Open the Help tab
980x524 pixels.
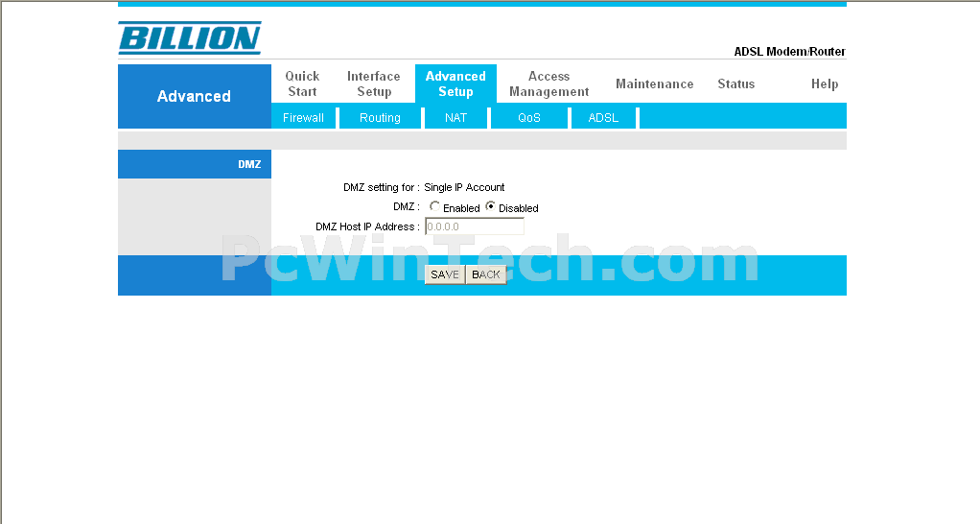[825, 83]
